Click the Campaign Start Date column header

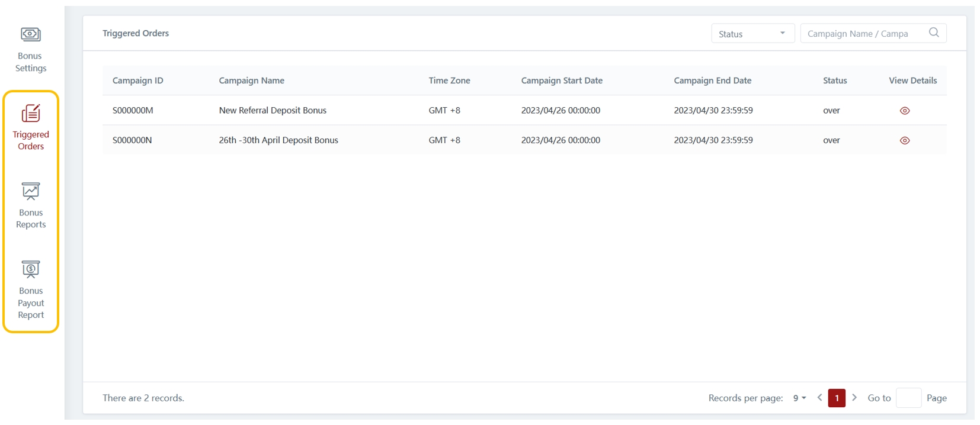point(561,81)
